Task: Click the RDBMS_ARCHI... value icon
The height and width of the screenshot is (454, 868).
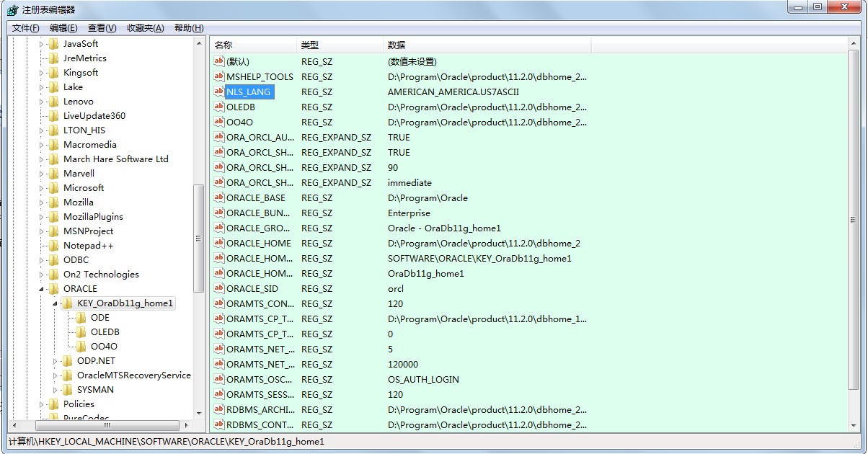Action: click(219, 409)
